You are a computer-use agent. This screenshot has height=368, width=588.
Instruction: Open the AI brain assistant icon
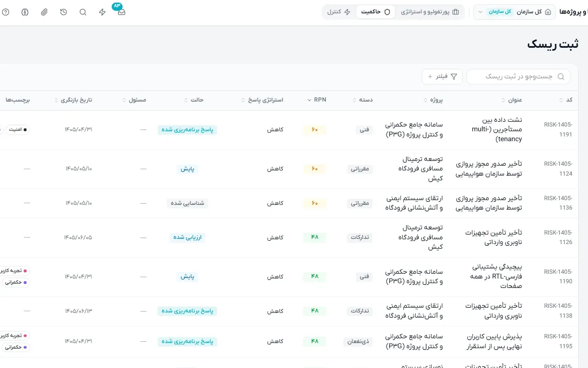(x=25, y=12)
